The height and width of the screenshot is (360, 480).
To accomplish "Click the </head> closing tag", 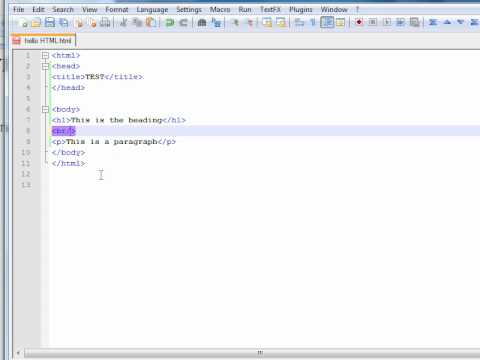I will [68, 88].
